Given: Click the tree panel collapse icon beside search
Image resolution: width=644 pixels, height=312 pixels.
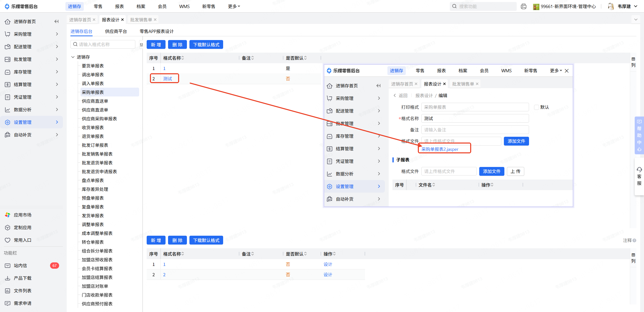Looking at the screenshot, I should click(x=141, y=45).
